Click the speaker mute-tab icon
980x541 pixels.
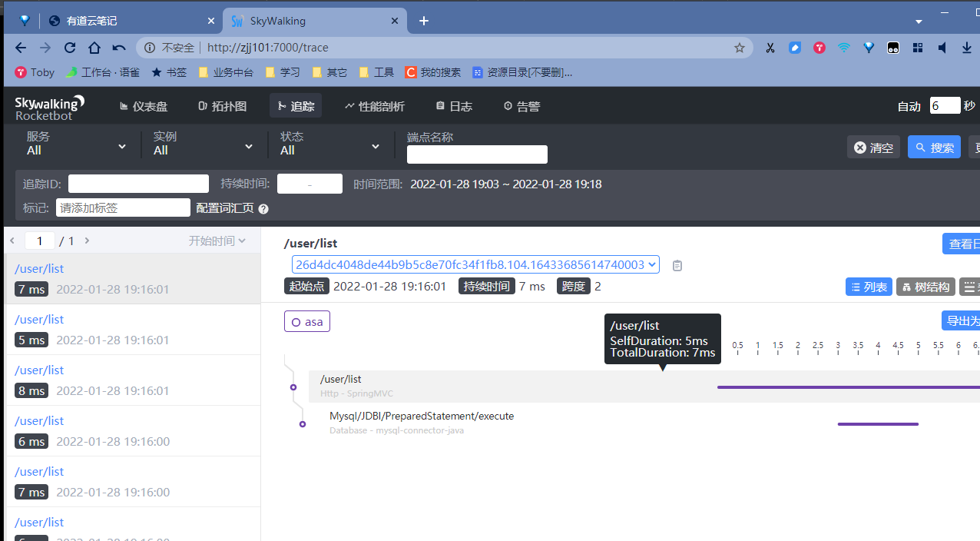pos(942,48)
